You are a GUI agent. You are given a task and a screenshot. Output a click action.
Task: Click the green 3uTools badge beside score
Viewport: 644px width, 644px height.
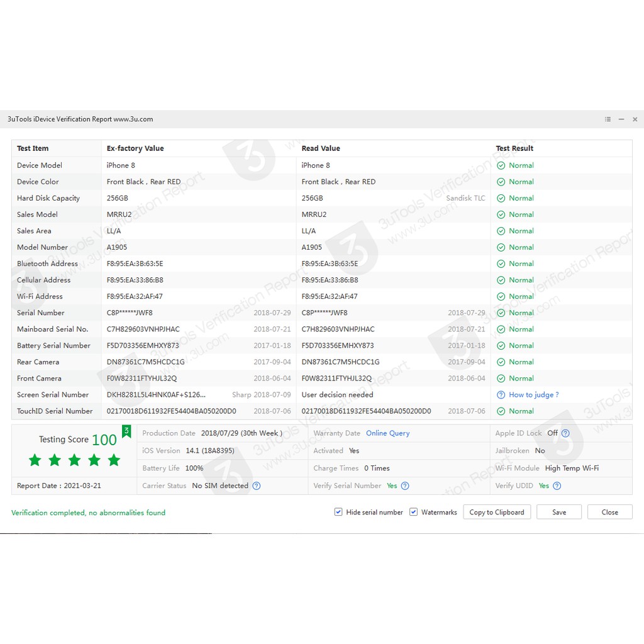[x=126, y=431]
